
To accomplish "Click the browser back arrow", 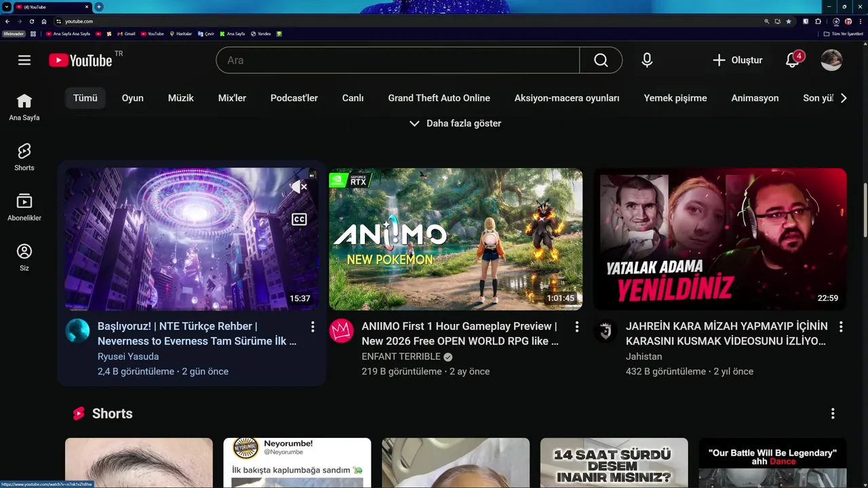I will pos(7,21).
